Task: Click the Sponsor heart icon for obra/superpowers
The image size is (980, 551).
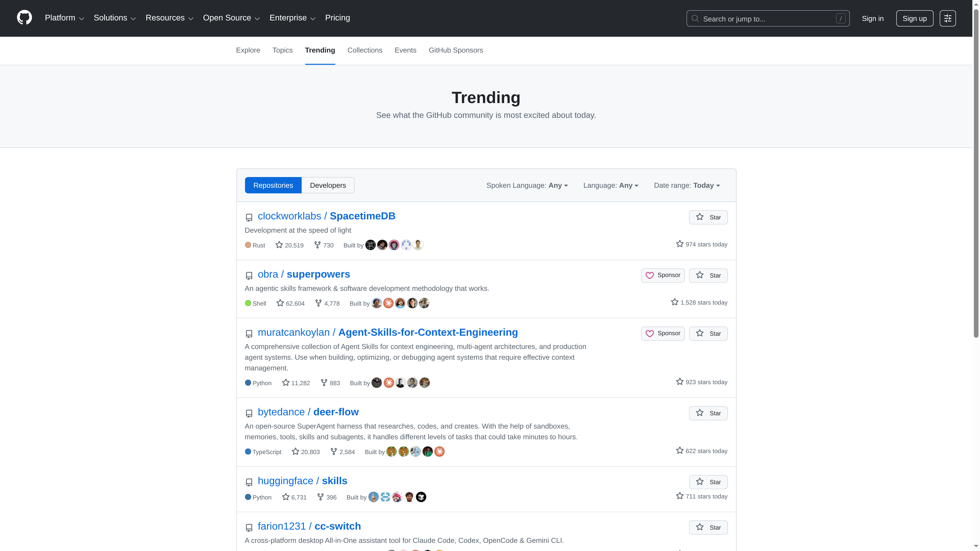Action: (650, 275)
